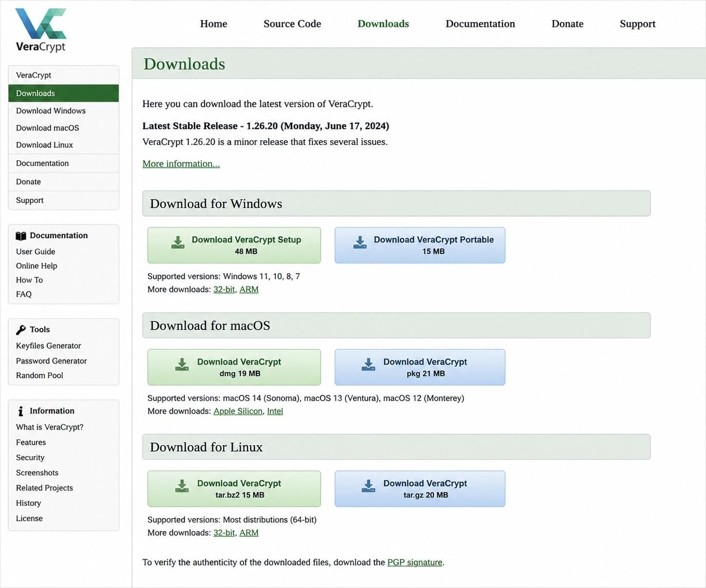Screen dimensions: 706x588
Task: Open Intel downloads link
Action: (x=275, y=411)
